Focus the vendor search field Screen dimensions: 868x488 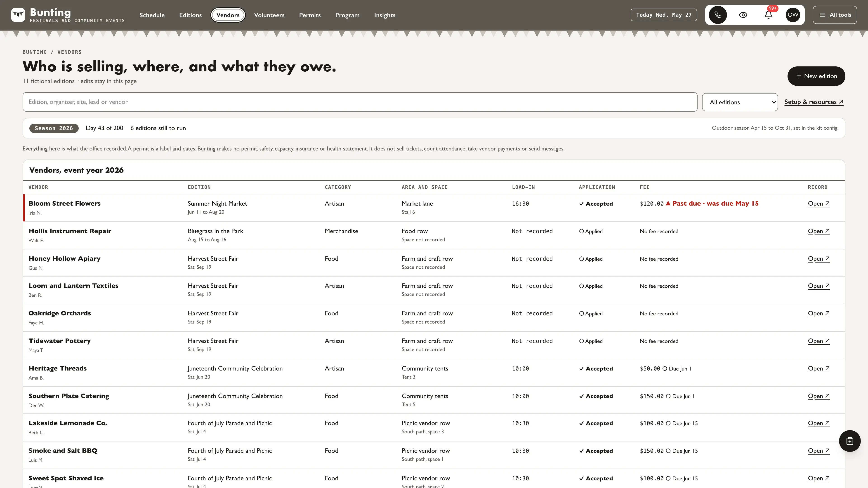tap(360, 102)
